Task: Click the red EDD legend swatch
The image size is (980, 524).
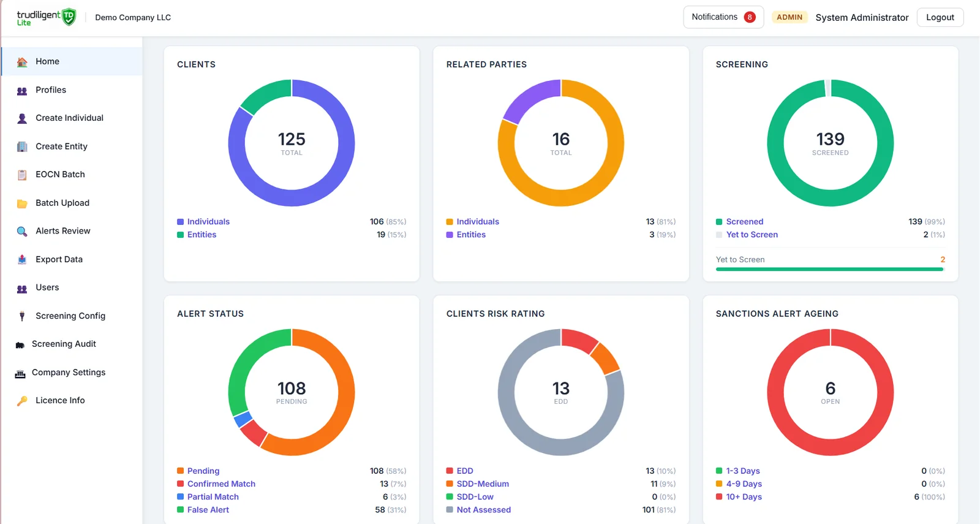Action: pyautogui.click(x=450, y=471)
